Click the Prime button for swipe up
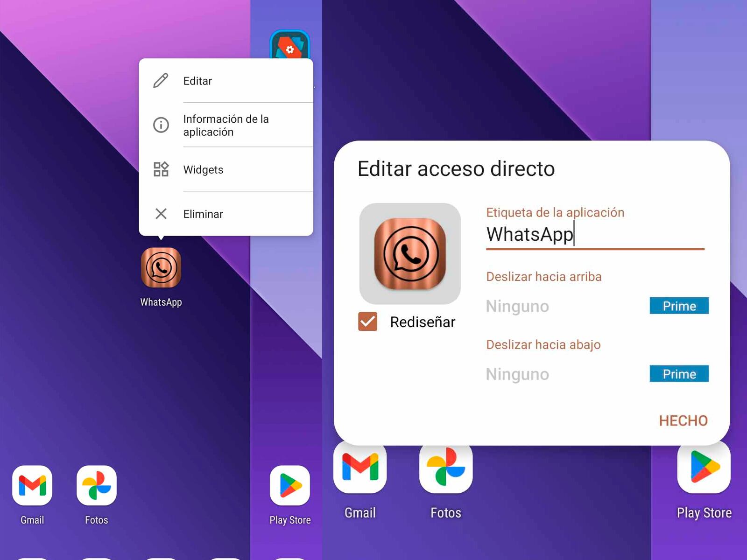Viewport: 747px width, 560px height. coord(679,306)
